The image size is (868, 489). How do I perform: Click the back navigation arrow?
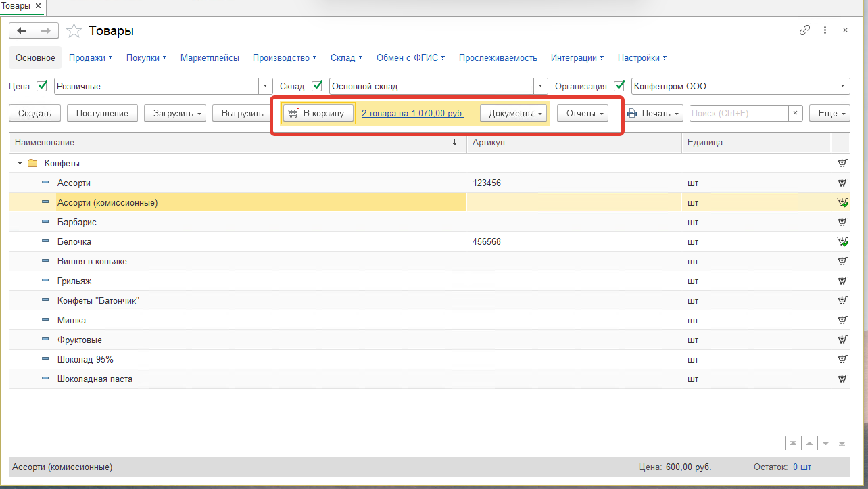pos(22,31)
